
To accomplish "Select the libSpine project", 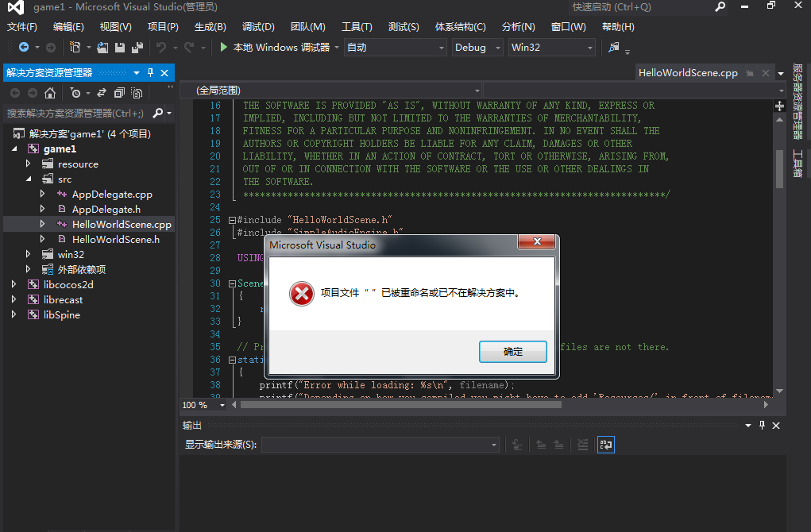I will tap(61, 315).
